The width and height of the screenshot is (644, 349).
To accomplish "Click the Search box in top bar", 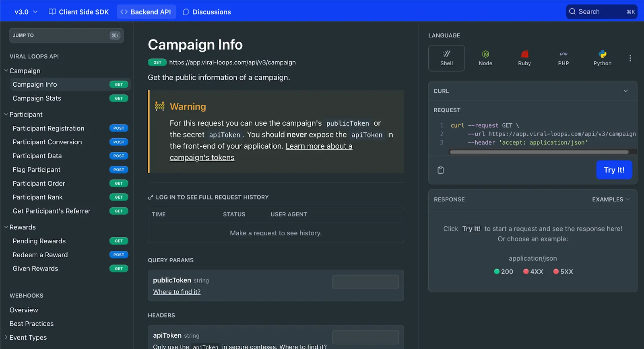I will click(x=602, y=12).
